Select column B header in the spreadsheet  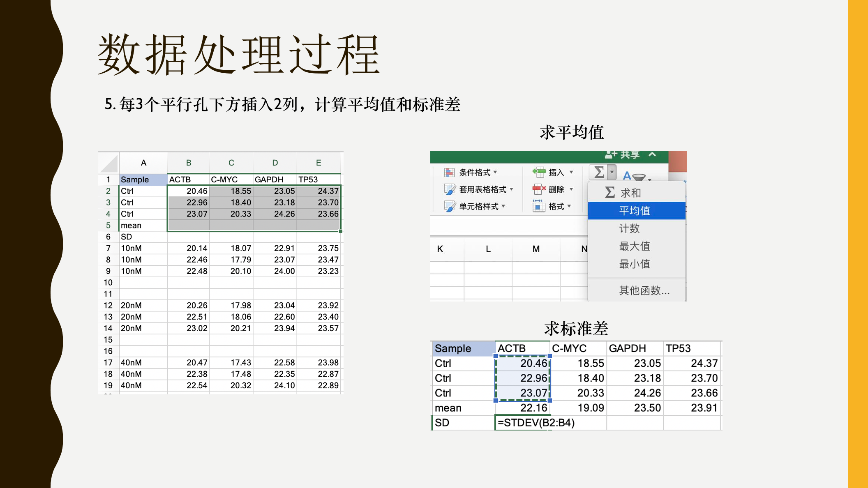[189, 163]
